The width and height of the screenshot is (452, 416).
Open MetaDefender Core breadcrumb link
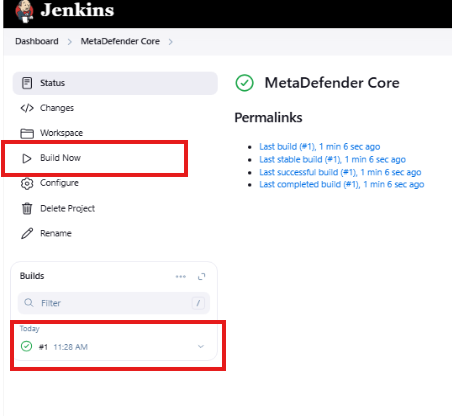click(120, 41)
